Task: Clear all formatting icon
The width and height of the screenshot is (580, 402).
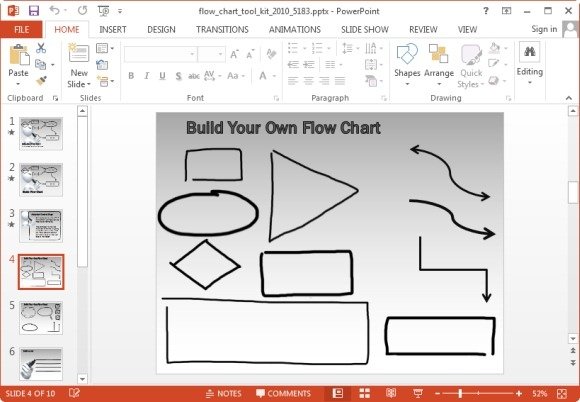Action: (271, 54)
